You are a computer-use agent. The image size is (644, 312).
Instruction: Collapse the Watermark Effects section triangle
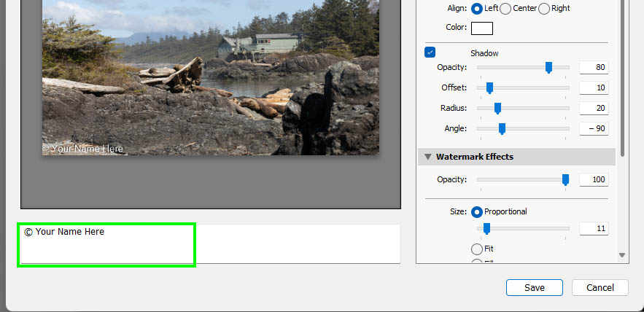[428, 157]
